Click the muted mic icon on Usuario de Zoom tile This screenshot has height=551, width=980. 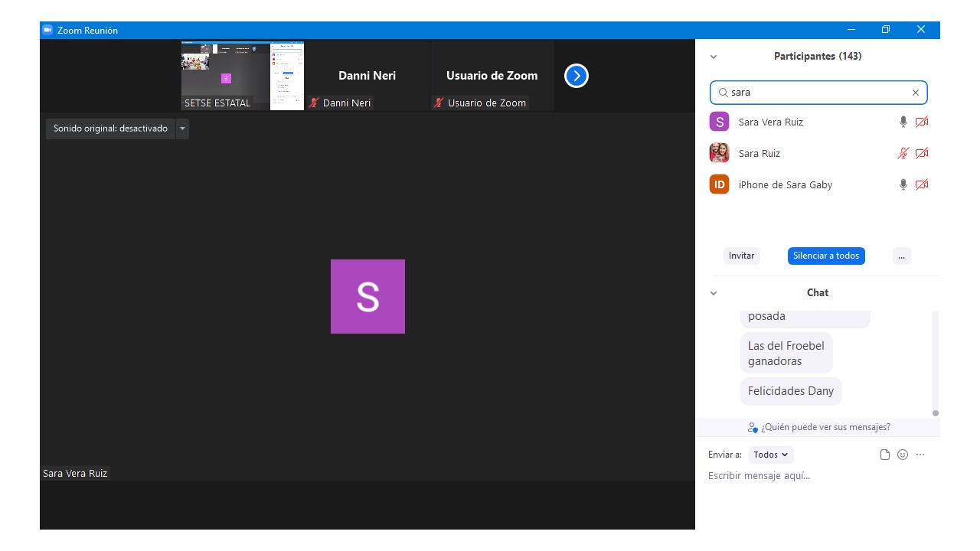(439, 103)
